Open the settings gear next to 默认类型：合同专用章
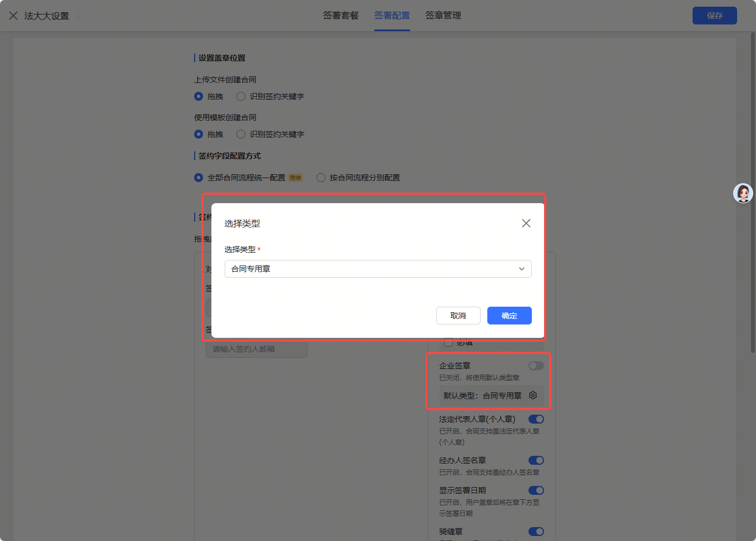Image resolution: width=756 pixels, height=541 pixels. pyautogui.click(x=532, y=395)
